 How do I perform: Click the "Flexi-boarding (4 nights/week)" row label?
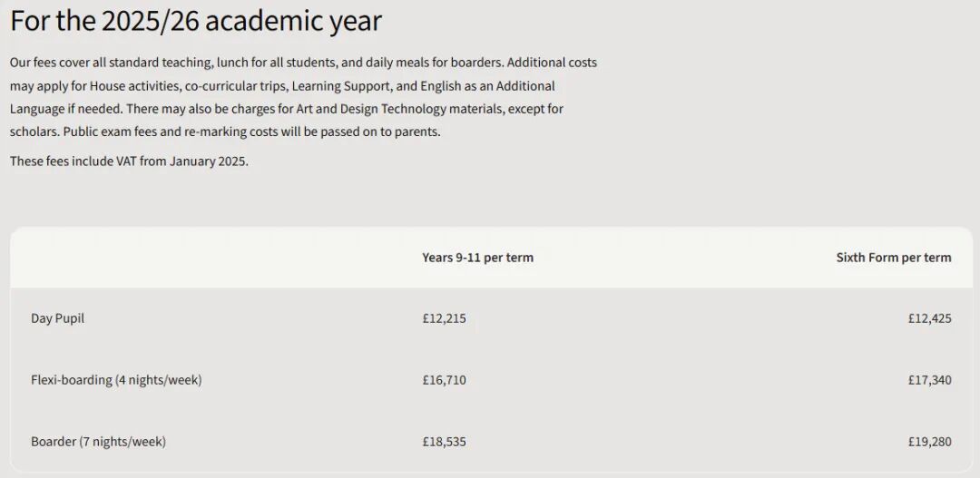point(116,380)
